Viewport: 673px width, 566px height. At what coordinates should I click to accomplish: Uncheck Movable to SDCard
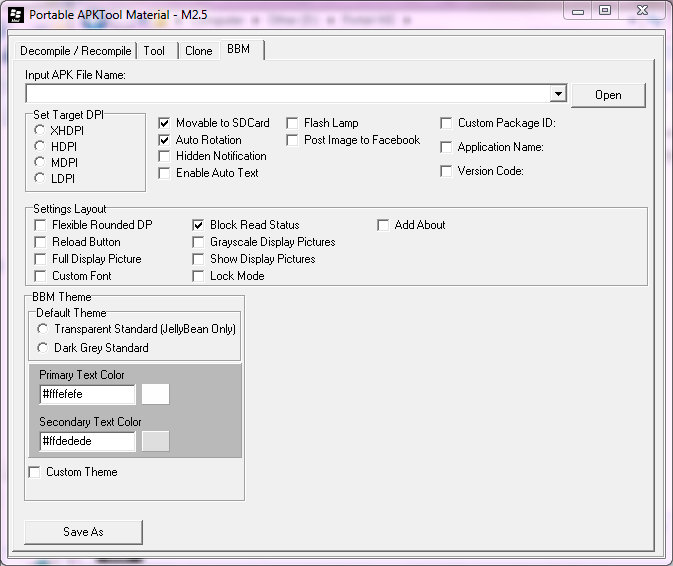164,123
